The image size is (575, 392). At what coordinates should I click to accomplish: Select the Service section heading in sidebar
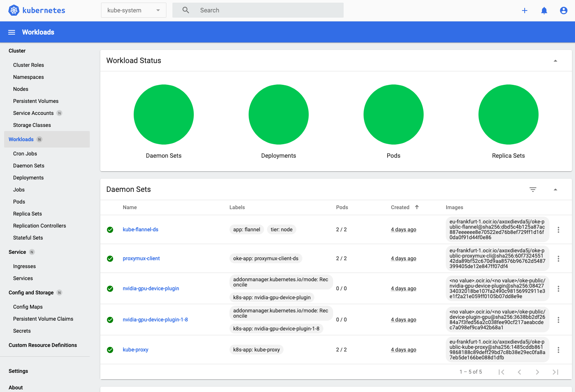(x=17, y=252)
